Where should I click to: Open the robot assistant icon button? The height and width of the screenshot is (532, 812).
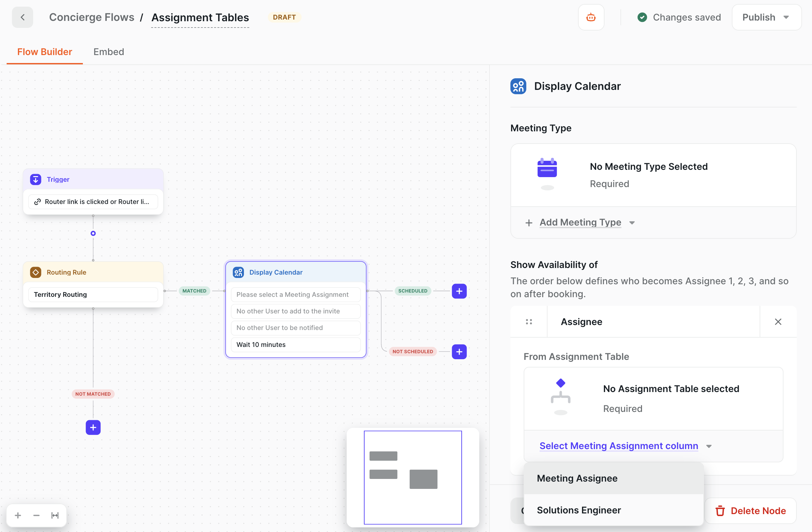point(591,18)
